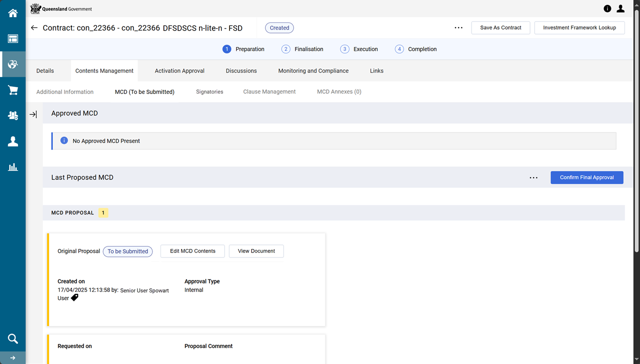Image resolution: width=640 pixels, height=364 pixels.
Task: Open the Signatories sub-tab
Action: click(209, 92)
